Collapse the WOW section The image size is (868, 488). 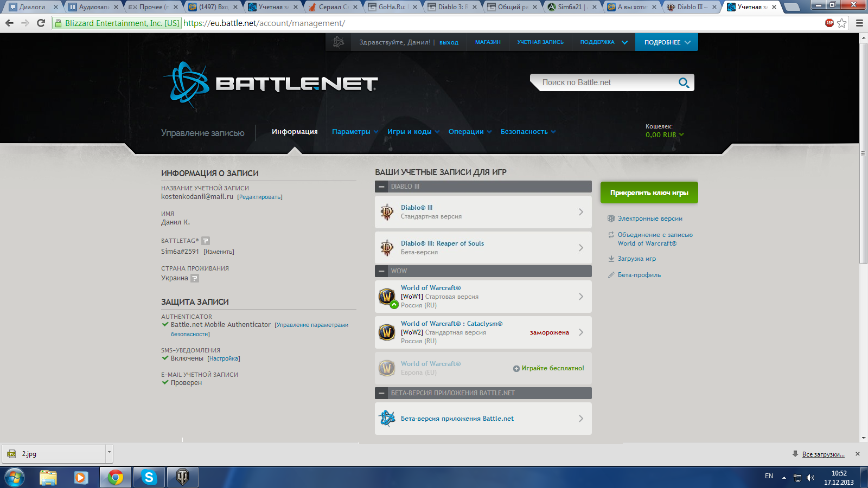pos(382,271)
